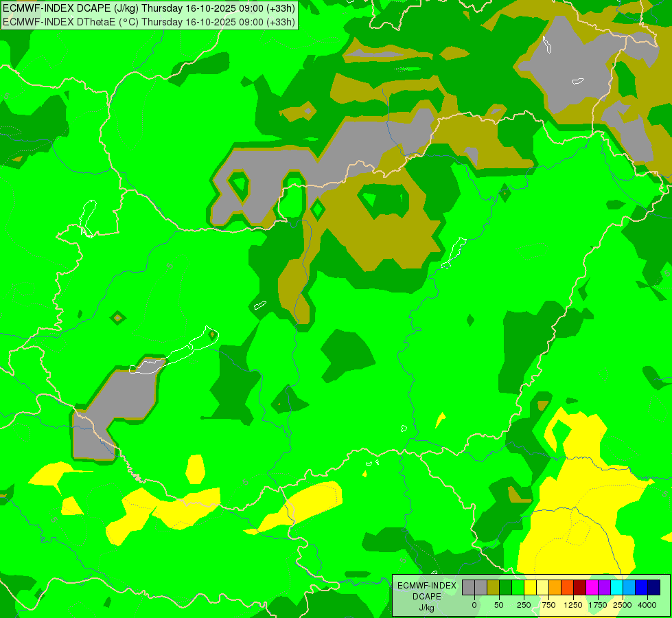Select the pure blue legend swatch
The image size is (672, 618).
coord(642,588)
